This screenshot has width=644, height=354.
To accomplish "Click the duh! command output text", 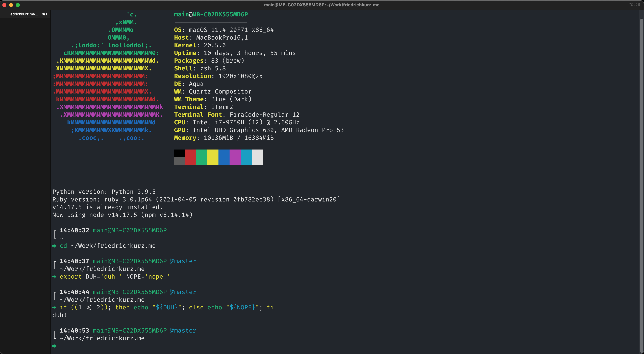I will [x=59, y=315].
